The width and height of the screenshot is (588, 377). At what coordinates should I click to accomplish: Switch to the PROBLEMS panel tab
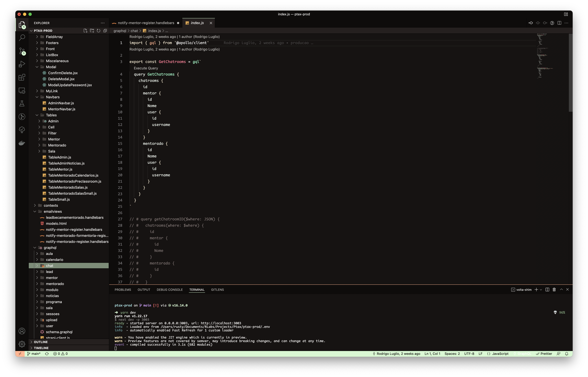[123, 290]
